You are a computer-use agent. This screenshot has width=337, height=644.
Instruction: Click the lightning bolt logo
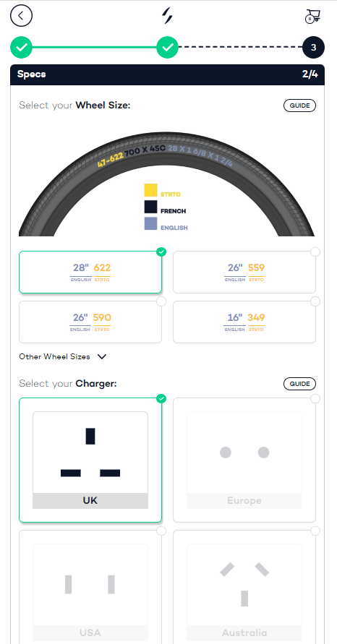click(x=167, y=16)
